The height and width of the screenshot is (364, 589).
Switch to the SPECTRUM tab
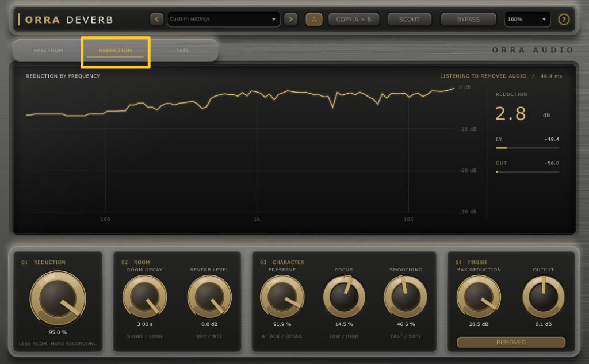(48, 51)
